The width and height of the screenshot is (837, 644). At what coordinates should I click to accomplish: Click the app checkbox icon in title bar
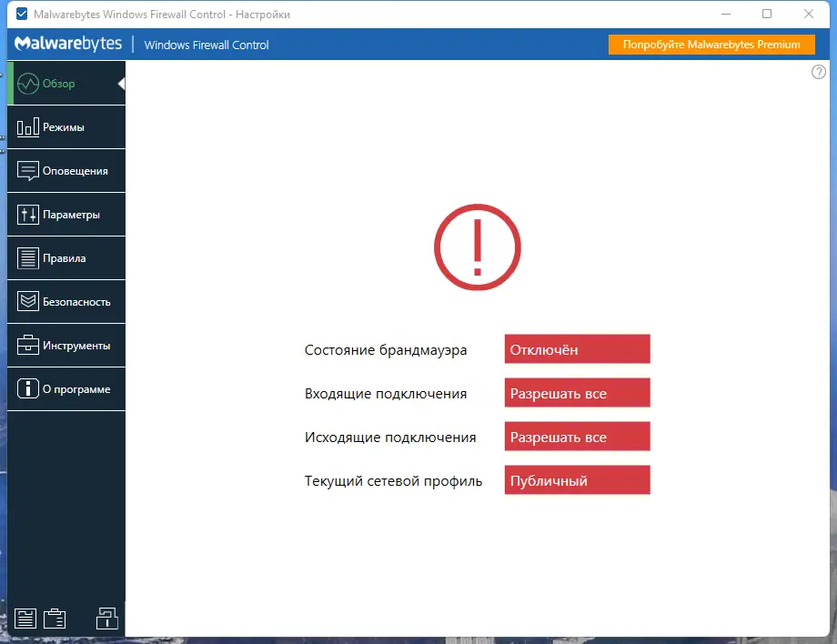[x=22, y=14]
